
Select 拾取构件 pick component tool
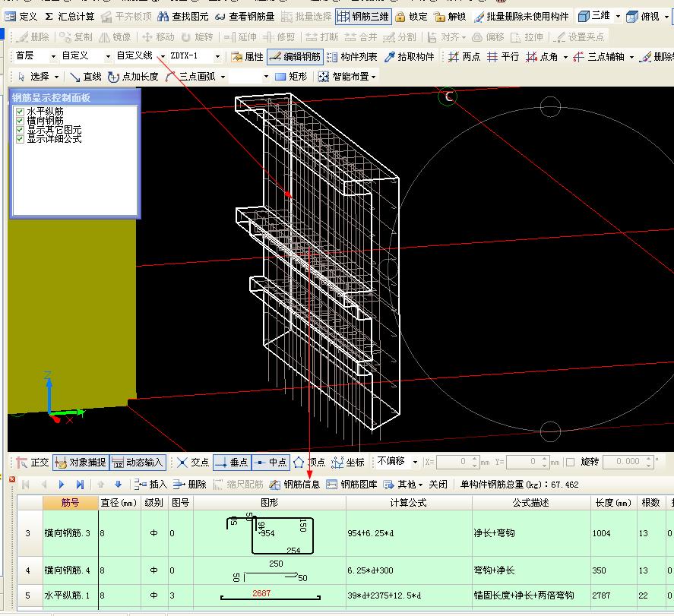pyautogui.click(x=410, y=57)
